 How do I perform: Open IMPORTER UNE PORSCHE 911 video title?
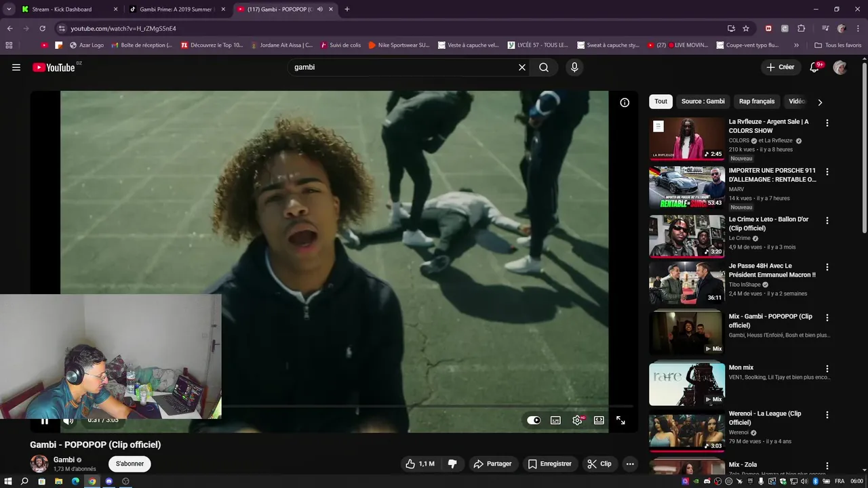(x=772, y=175)
